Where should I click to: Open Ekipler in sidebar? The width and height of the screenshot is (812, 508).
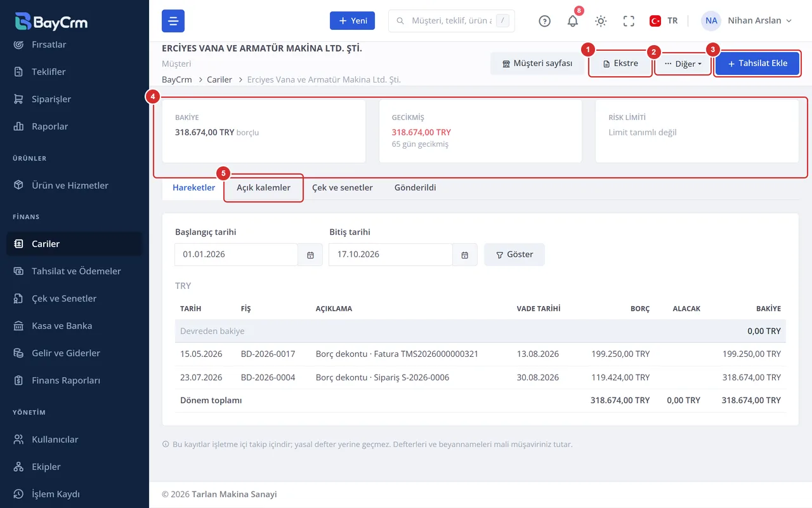[x=74, y=467]
